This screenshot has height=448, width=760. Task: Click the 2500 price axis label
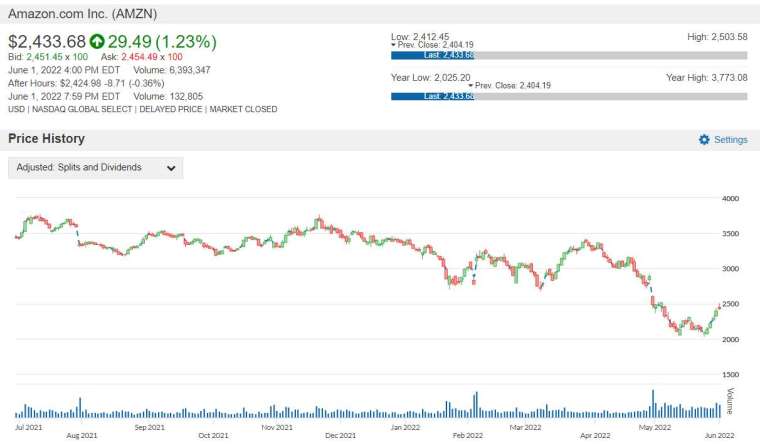730,304
